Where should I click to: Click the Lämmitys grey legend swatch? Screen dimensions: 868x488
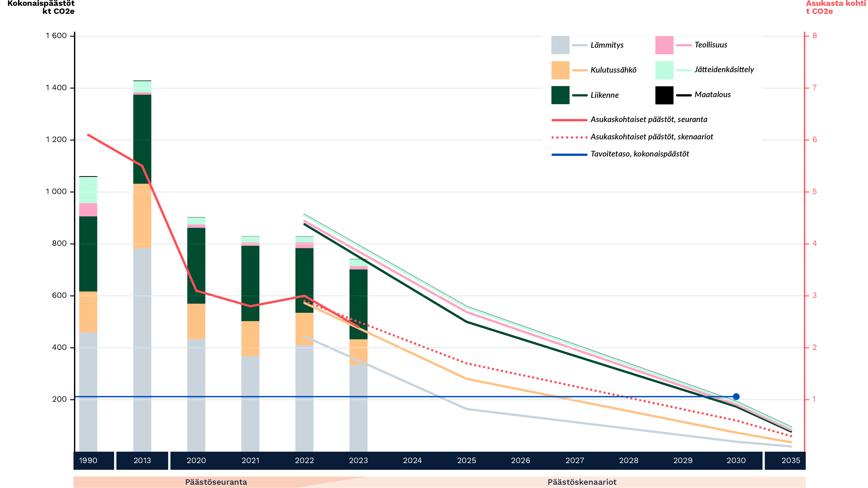pos(560,45)
